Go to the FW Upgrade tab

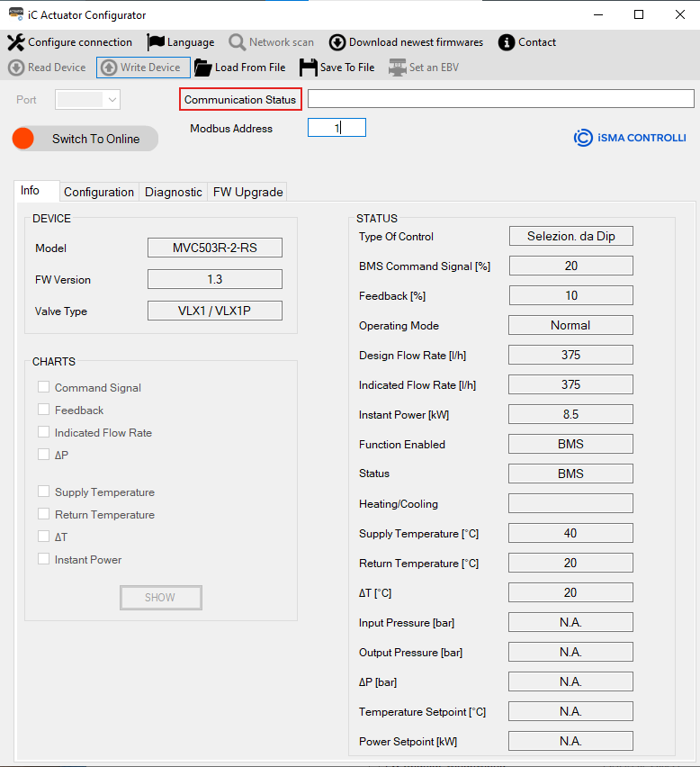click(x=247, y=192)
